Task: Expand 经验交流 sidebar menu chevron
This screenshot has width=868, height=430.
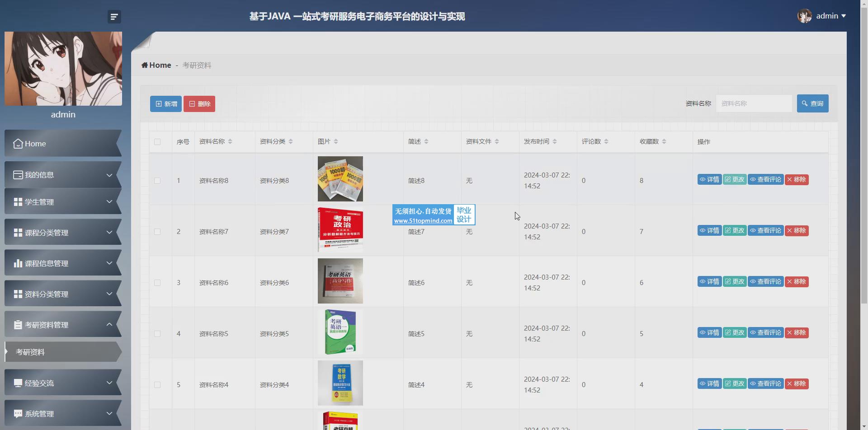Action: (109, 383)
